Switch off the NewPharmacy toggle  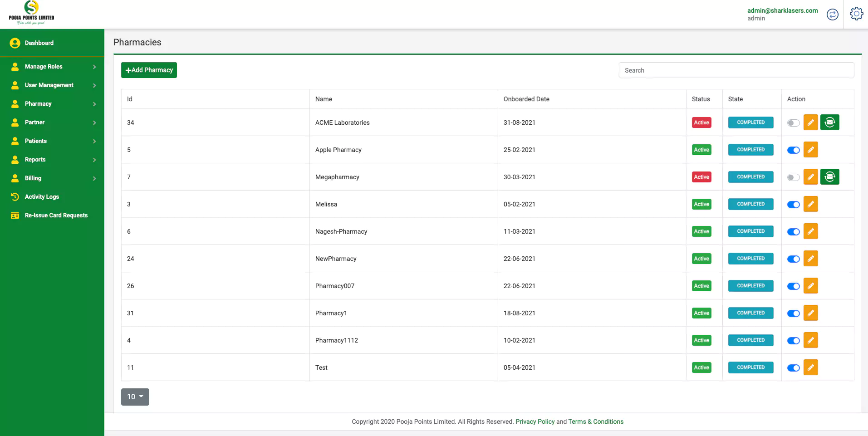793,259
